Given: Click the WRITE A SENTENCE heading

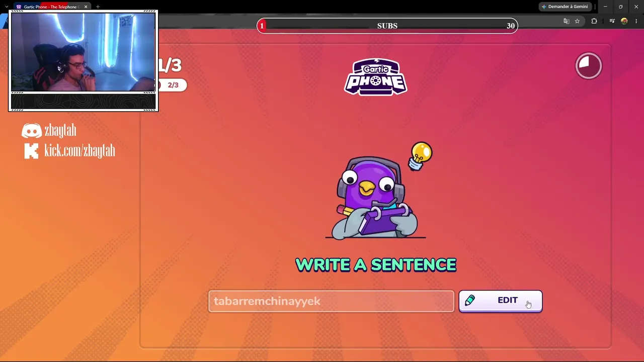Looking at the screenshot, I should click(x=376, y=265).
